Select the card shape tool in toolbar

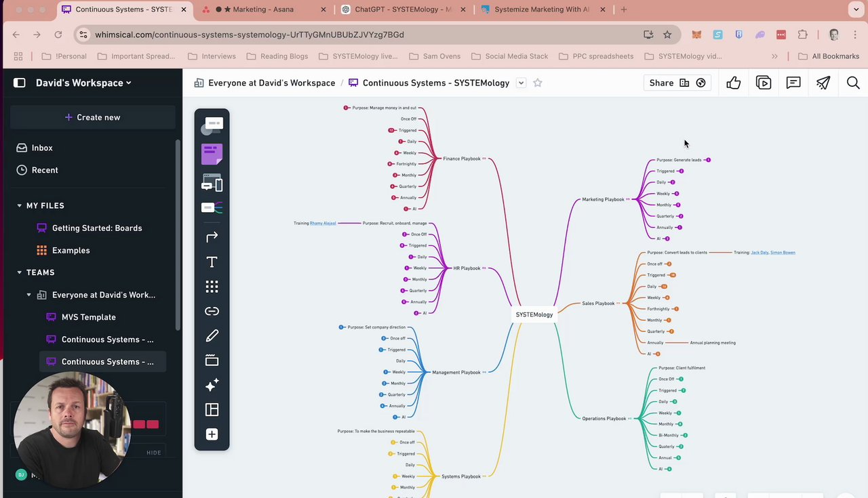coord(212,125)
